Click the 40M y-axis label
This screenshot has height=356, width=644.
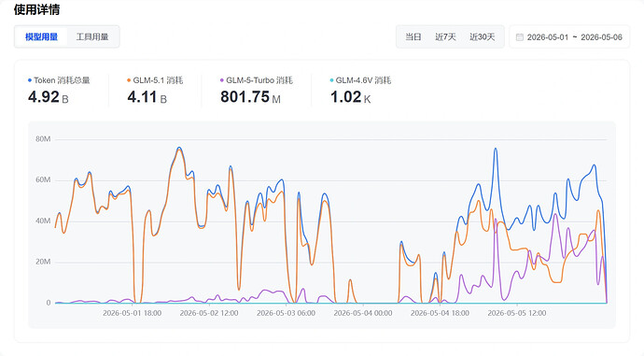click(43, 221)
